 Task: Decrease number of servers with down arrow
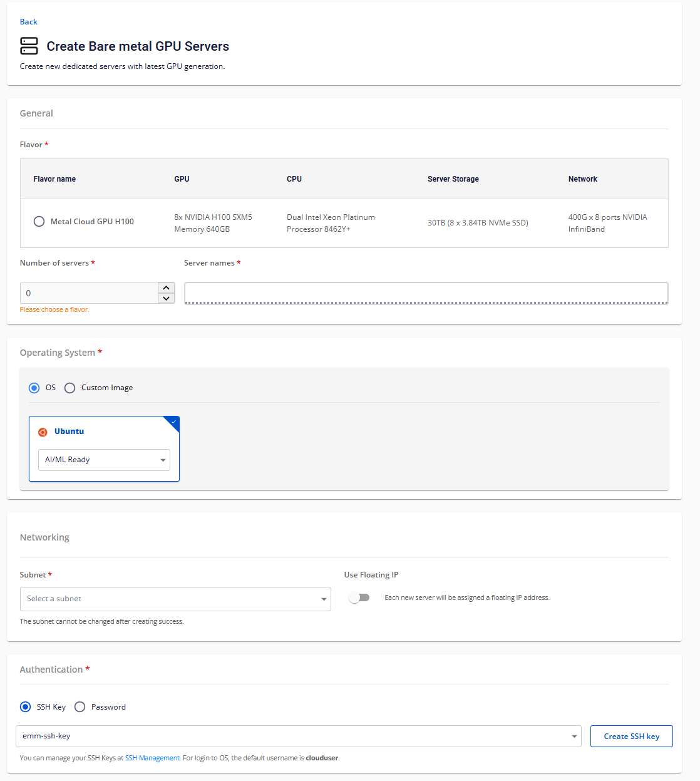166,298
